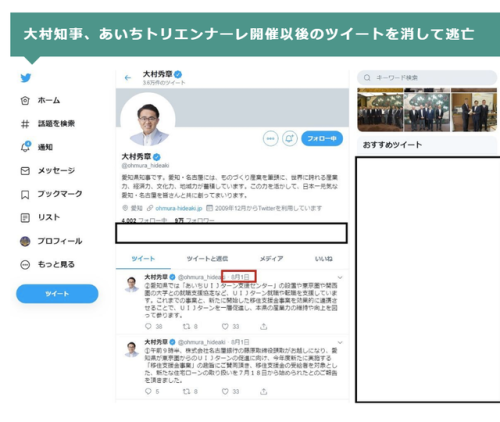The image size is (500, 422).
Task: Switch to the いいね tab
Action: [x=324, y=259]
